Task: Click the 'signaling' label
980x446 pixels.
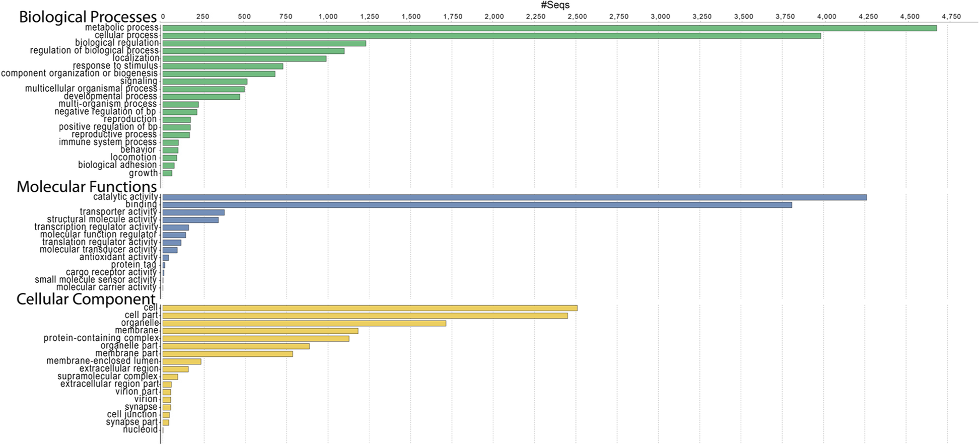Action: point(138,81)
